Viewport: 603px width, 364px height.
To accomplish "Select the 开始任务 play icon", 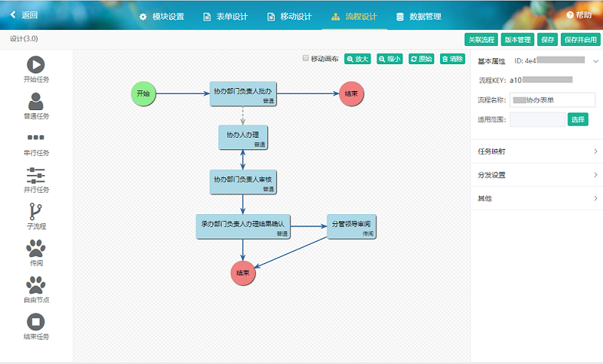I will 36,65.
